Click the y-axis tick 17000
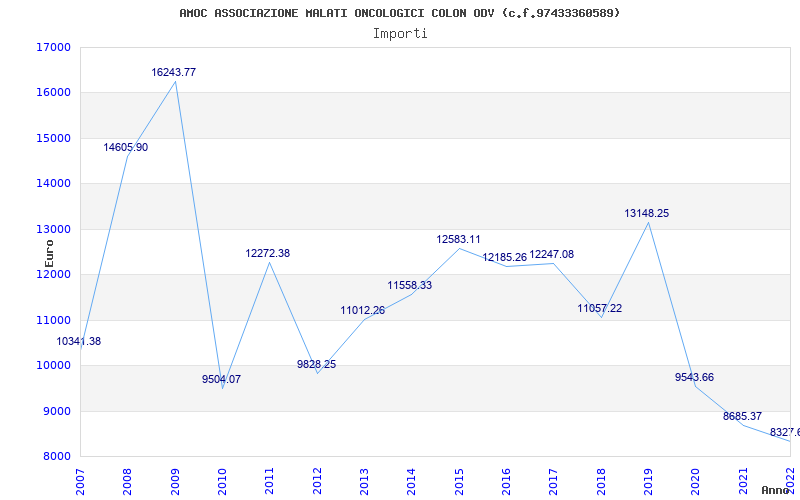Viewport: 800px width, 500px height. click(53, 47)
